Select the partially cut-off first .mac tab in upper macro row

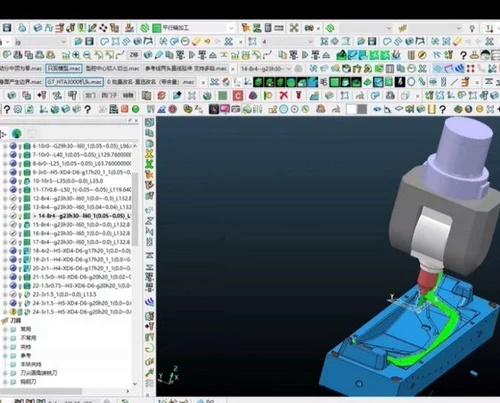(x=21, y=69)
